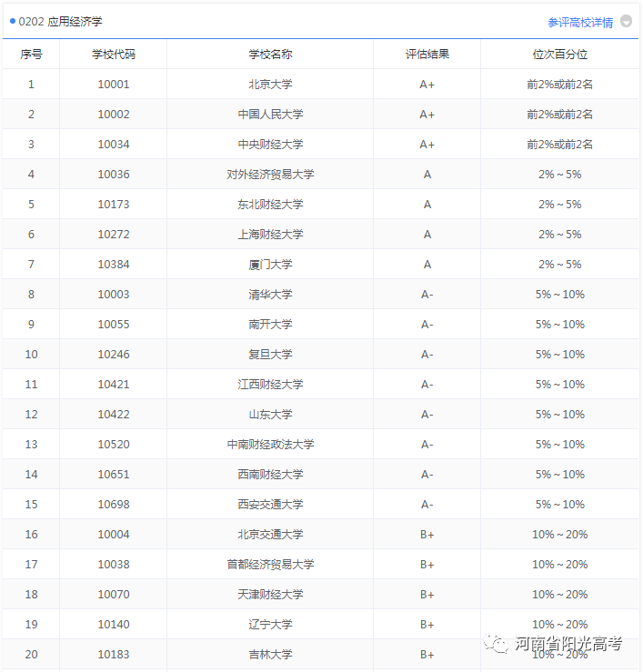This screenshot has height=672, width=643.
Task: Select the 天津财经大学 school name cell
Action: pyautogui.click(x=270, y=595)
